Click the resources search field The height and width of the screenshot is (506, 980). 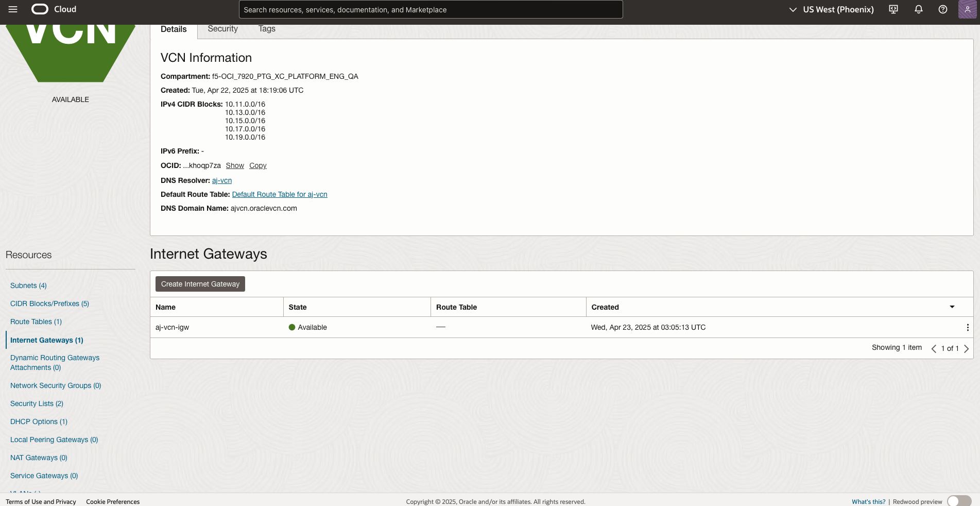click(x=431, y=9)
